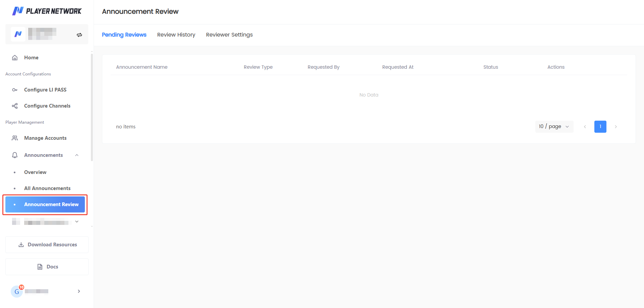The height and width of the screenshot is (308, 644).
Task: Open the user account menu chevron
Action: (x=79, y=291)
